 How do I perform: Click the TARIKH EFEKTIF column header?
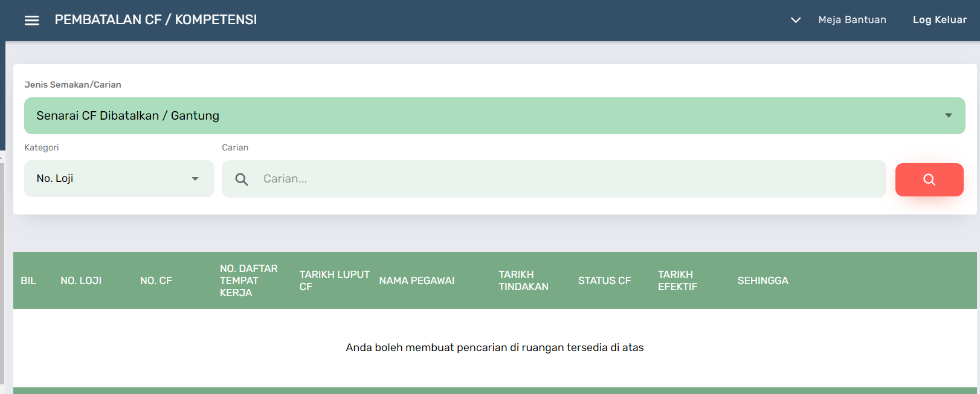point(677,280)
